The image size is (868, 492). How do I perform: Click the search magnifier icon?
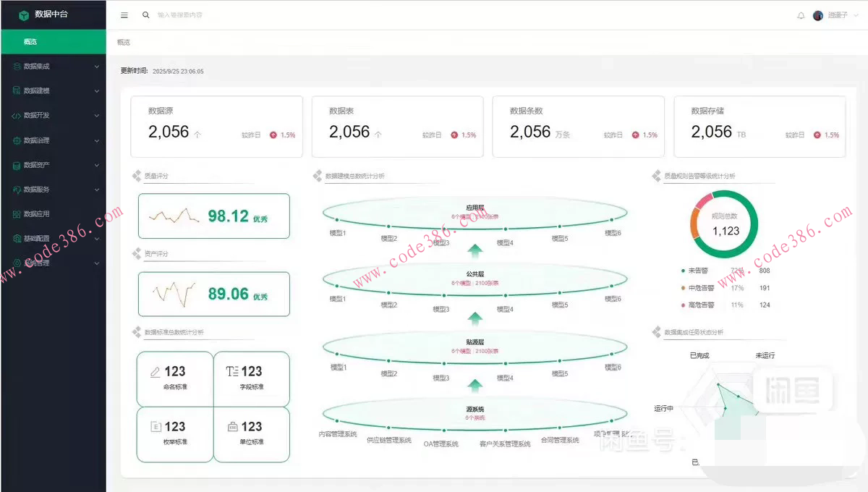(x=146, y=15)
